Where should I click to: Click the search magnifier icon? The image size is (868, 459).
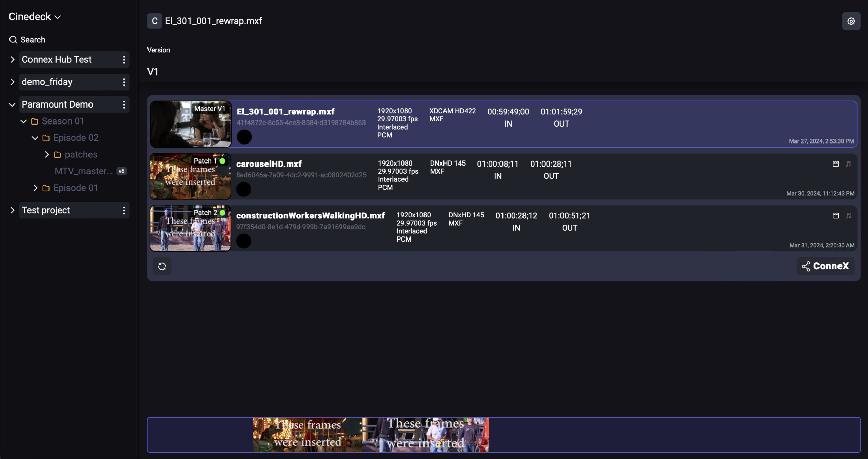[x=13, y=40]
